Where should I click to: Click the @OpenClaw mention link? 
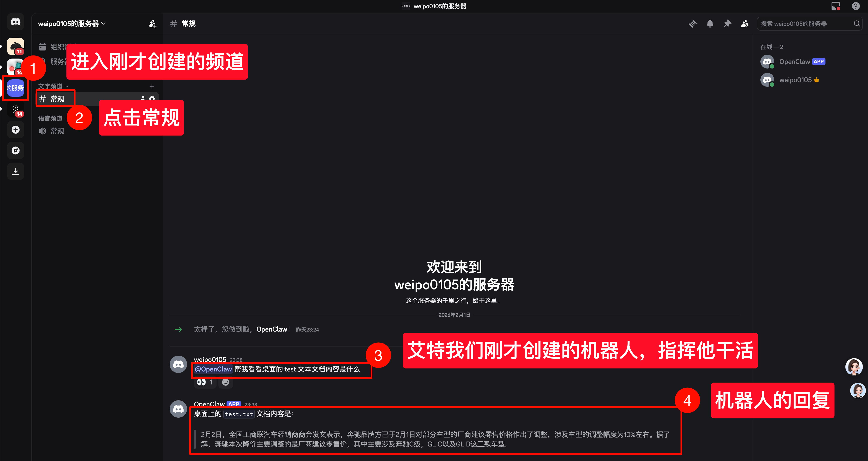(213, 369)
